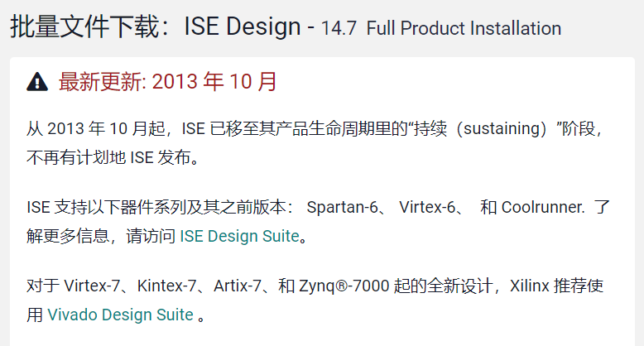
Task: Click the page title '批量文件下载：ISE Design'
Action: coord(156,26)
